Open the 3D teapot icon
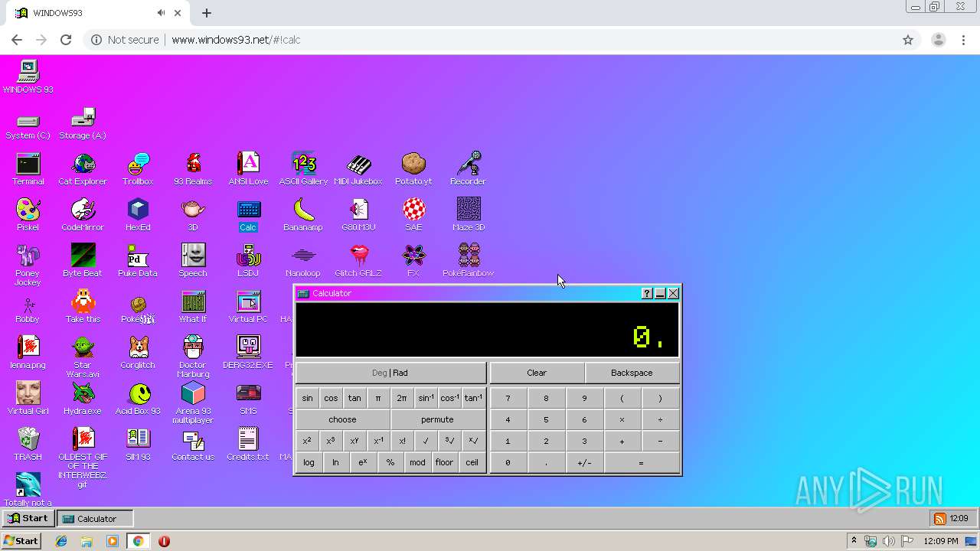The image size is (980, 551). (193, 215)
